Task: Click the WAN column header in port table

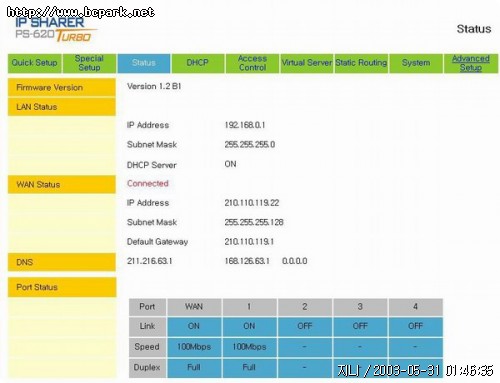Action: tap(194, 307)
